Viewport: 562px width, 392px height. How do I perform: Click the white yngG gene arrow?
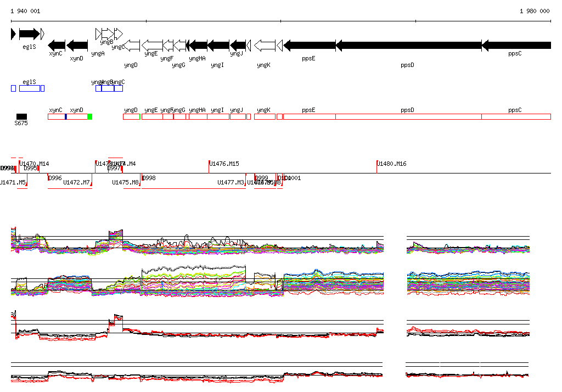coord(179,46)
